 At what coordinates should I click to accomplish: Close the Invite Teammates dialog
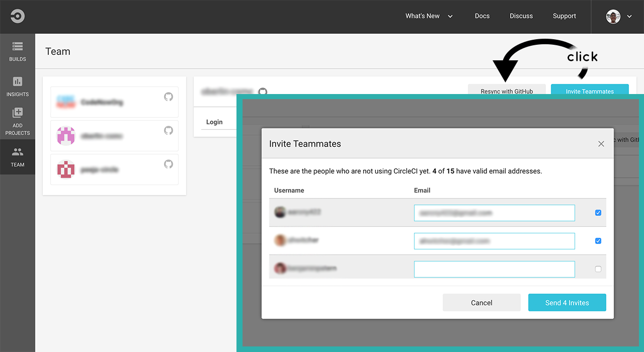(x=601, y=144)
